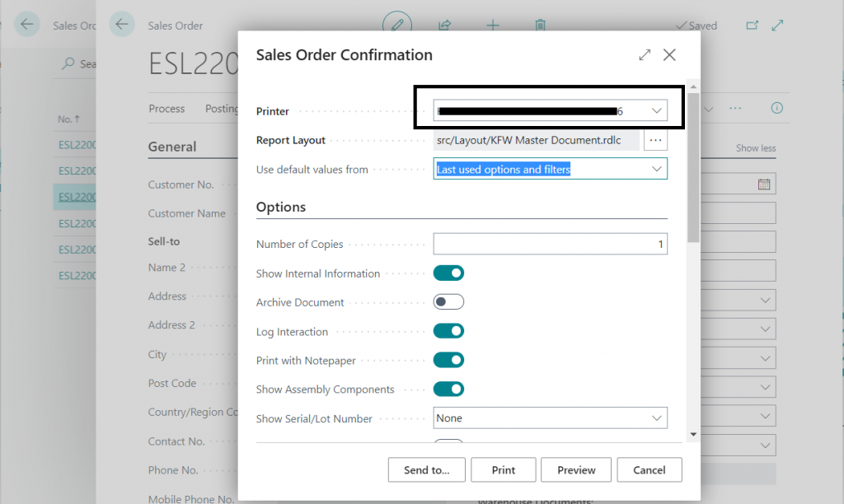Expand the dialog with the diagonal arrows icon
This screenshot has height=504, width=844.
point(645,55)
